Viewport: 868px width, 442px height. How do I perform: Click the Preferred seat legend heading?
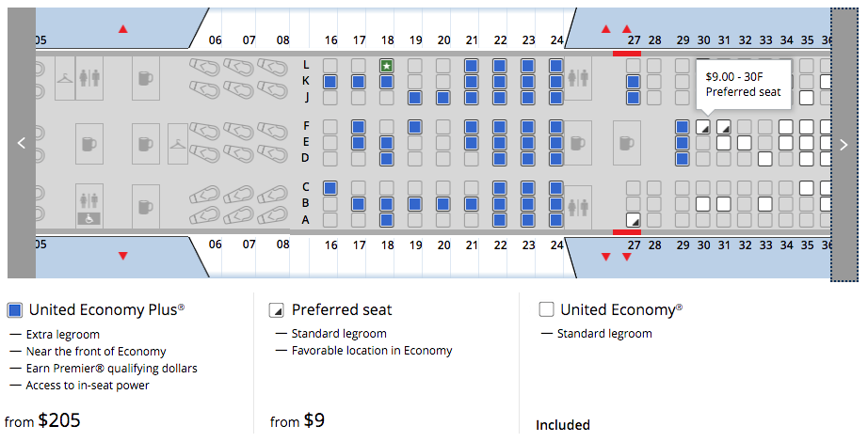[x=341, y=309]
